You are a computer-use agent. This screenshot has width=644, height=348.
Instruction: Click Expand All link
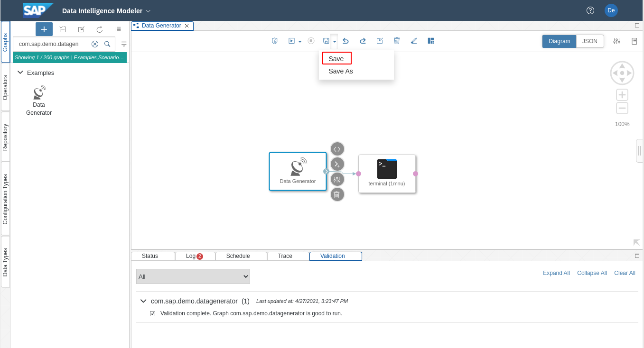[556, 273]
